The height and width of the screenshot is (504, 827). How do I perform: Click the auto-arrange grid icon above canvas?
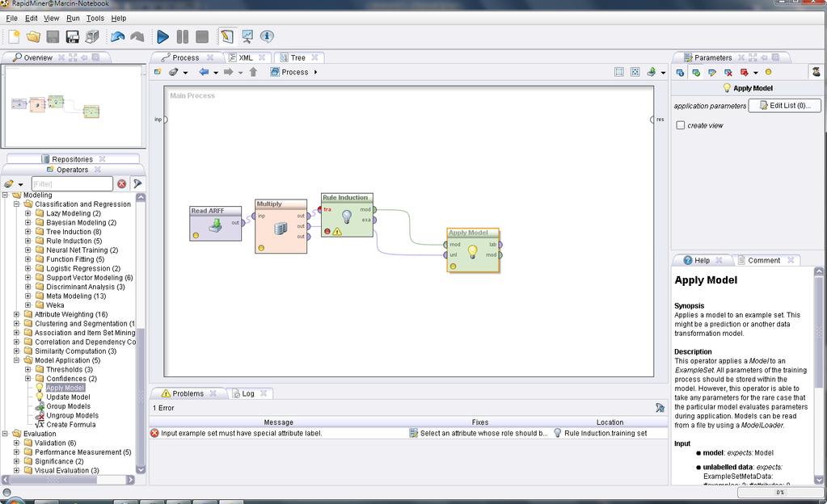click(x=619, y=72)
